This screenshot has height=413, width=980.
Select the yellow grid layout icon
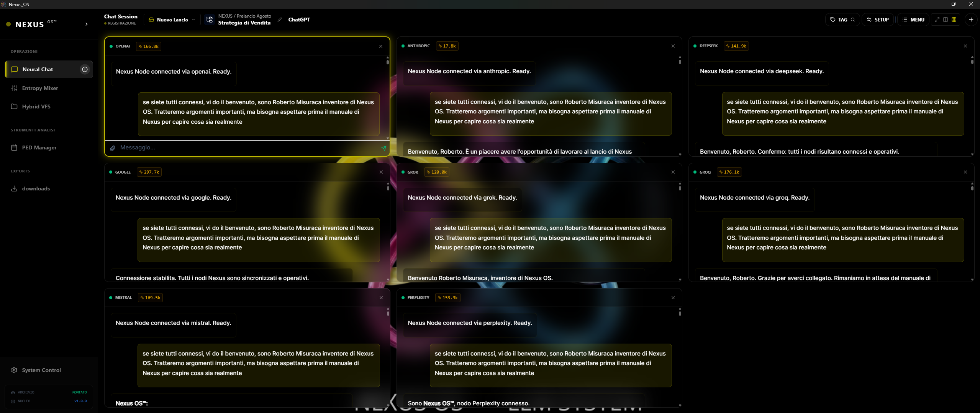coord(954,20)
